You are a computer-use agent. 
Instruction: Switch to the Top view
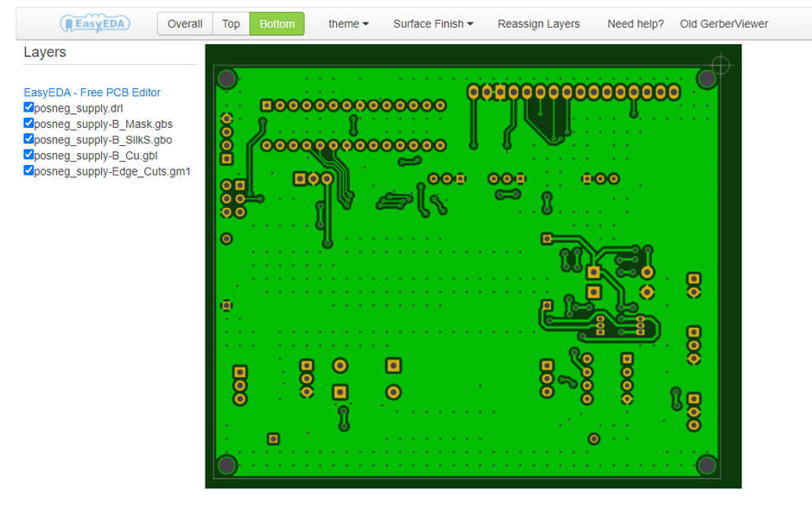(x=231, y=24)
